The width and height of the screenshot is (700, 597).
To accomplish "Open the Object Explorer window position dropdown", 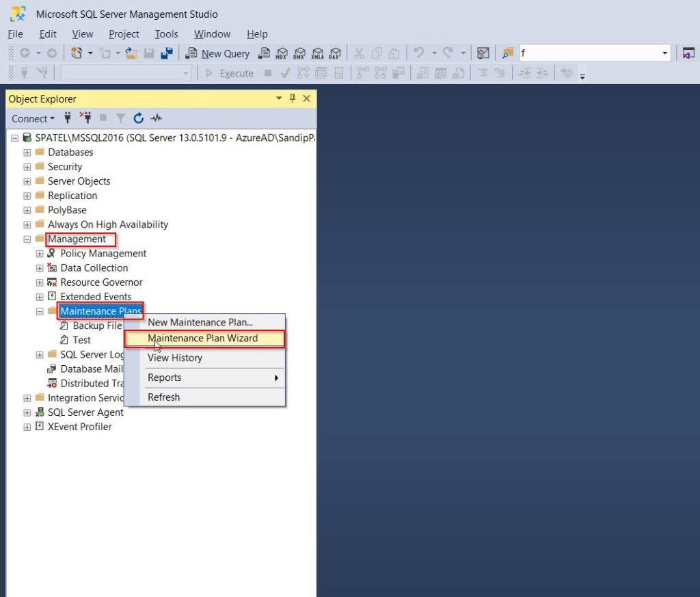I will 279,98.
